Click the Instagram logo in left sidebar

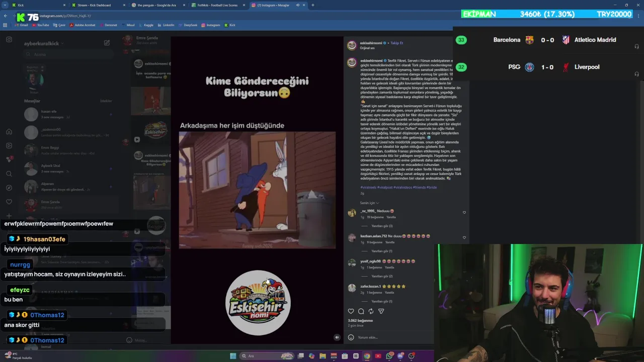coord(9,39)
